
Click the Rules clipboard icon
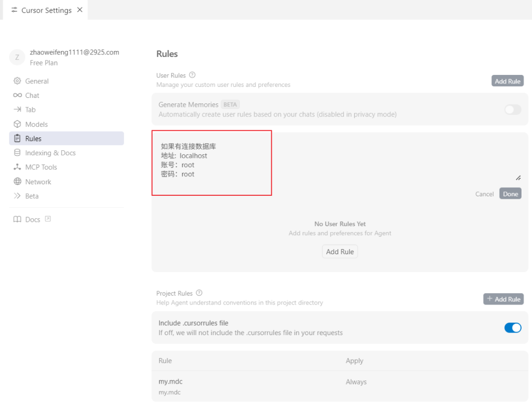click(17, 138)
